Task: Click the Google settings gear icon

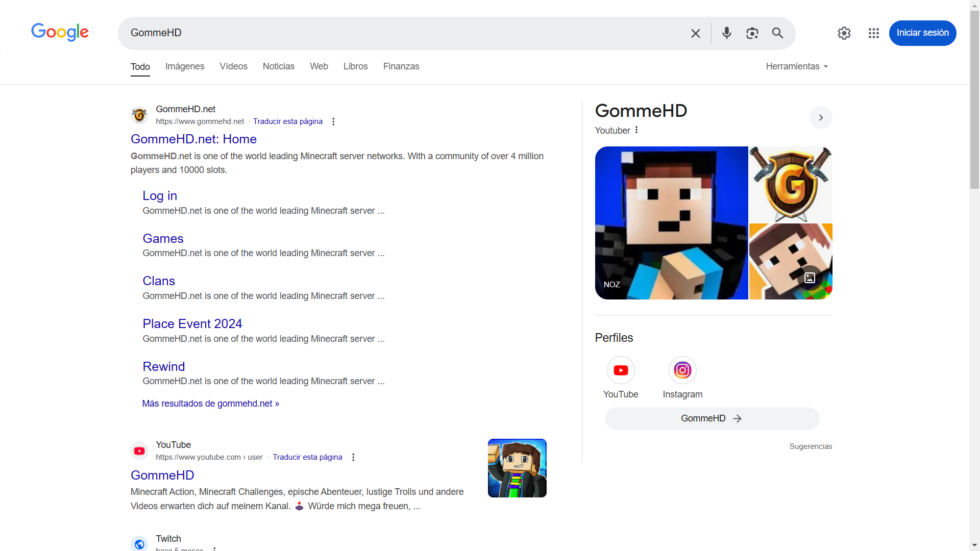Action: pos(844,33)
